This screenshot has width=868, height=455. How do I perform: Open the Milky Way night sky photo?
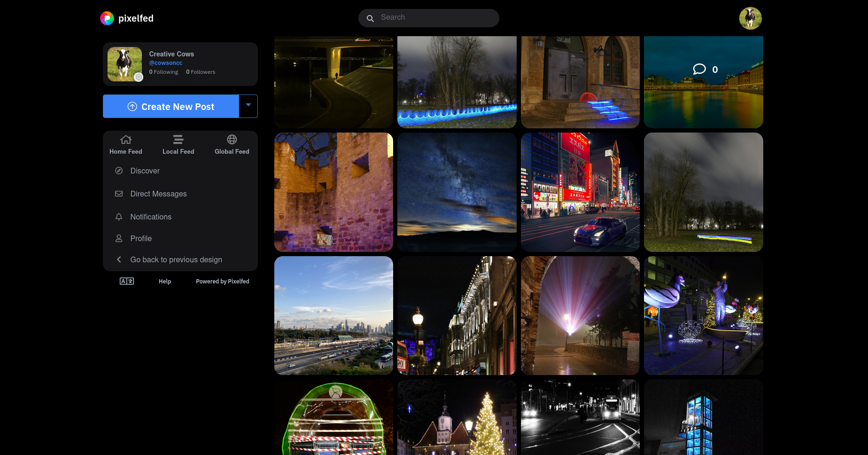457,192
